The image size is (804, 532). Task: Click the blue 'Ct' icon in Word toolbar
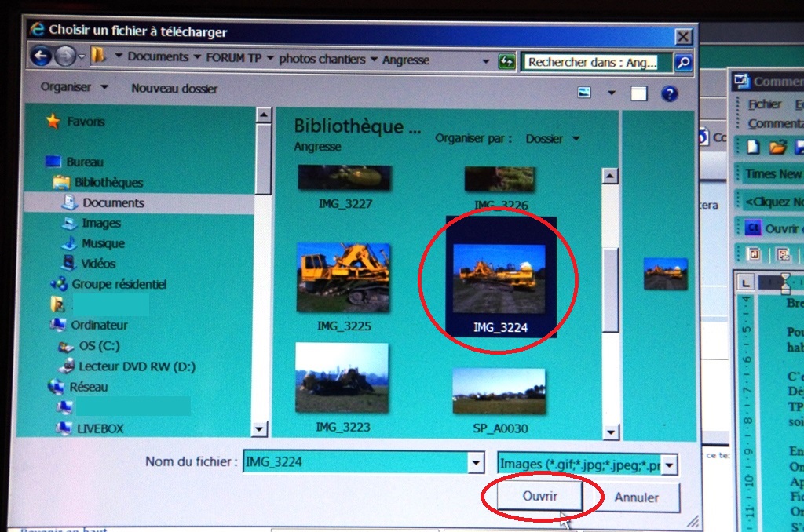pyautogui.click(x=753, y=228)
